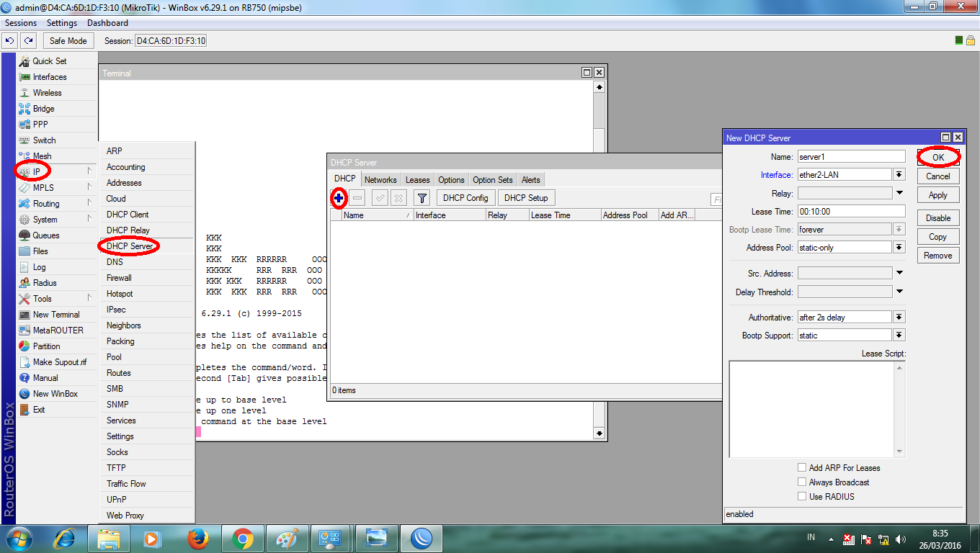
Task: Open the Windows Start menu
Action: 19,538
